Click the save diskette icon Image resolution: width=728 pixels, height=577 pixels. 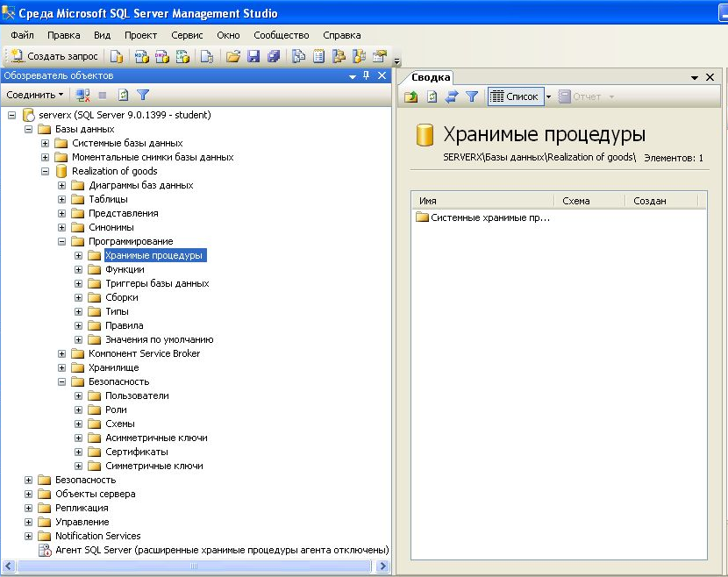click(x=253, y=57)
